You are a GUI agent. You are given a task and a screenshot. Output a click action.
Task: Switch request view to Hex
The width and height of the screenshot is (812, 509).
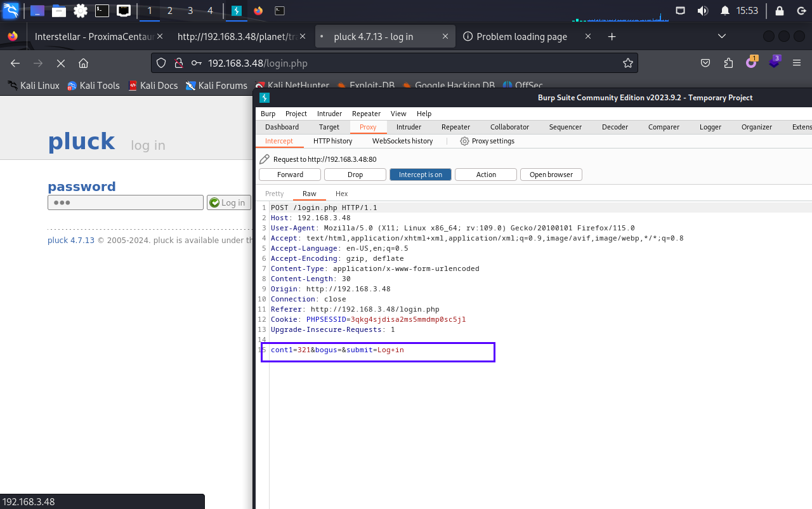click(341, 194)
